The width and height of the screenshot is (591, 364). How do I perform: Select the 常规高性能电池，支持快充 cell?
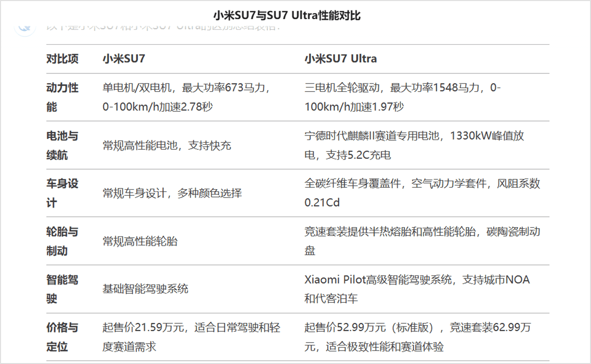[x=167, y=146]
